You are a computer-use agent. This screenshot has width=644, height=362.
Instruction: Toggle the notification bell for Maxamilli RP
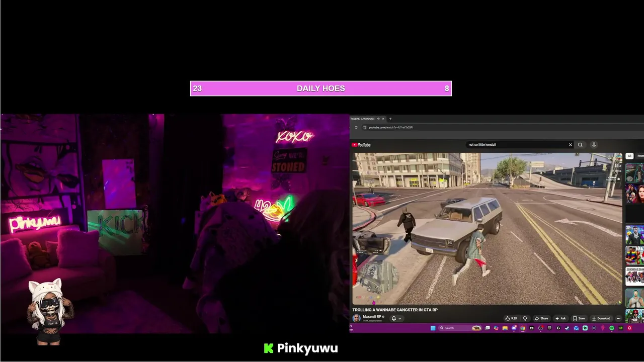tap(394, 318)
